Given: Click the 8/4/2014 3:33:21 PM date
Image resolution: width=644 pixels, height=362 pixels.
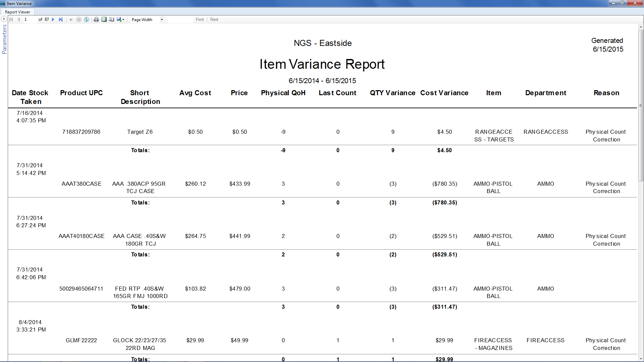Looking at the screenshot, I should (x=31, y=326).
